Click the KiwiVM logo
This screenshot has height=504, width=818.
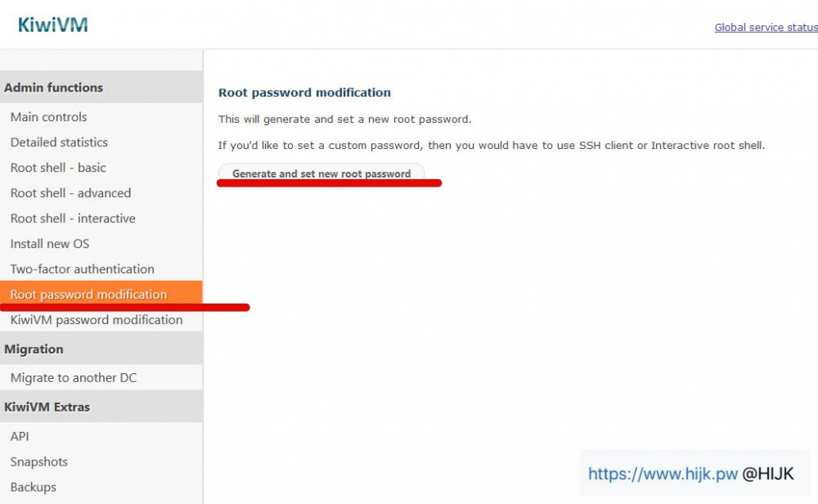tap(53, 25)
